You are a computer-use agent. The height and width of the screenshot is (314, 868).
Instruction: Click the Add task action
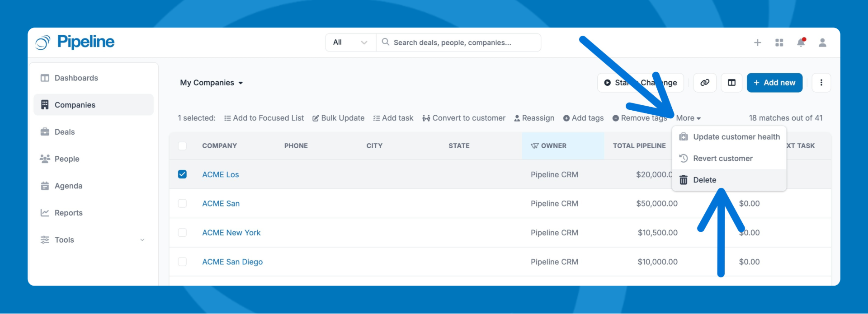(393, 118)
